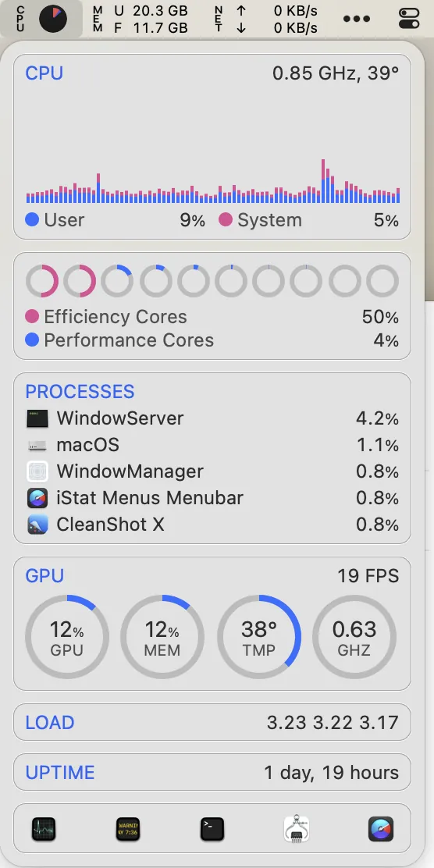The width and height of the screenshot is (434, 868).
Task: Expand the LOAD average row
Action: tap(212, 722)
